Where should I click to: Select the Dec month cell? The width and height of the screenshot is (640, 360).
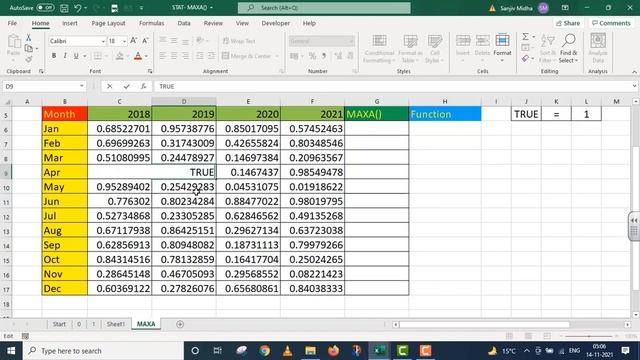coord(64,289)
